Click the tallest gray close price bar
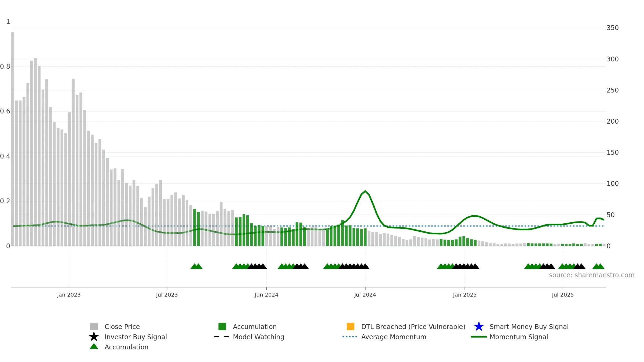 point(13,139)
